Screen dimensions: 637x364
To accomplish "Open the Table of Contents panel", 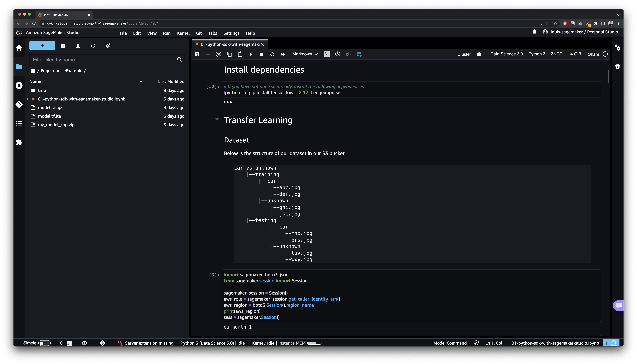I will coord(19,123).
